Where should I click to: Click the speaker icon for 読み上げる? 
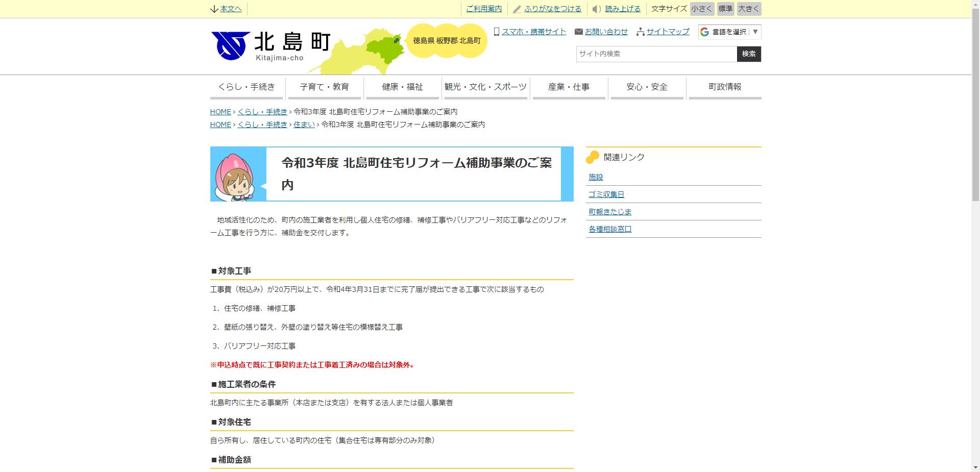596,9
